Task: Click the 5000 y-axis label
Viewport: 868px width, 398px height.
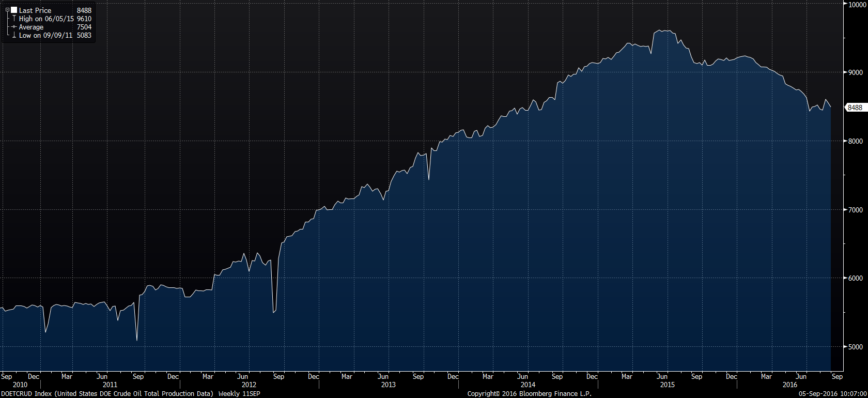Action: coord(856,347)
